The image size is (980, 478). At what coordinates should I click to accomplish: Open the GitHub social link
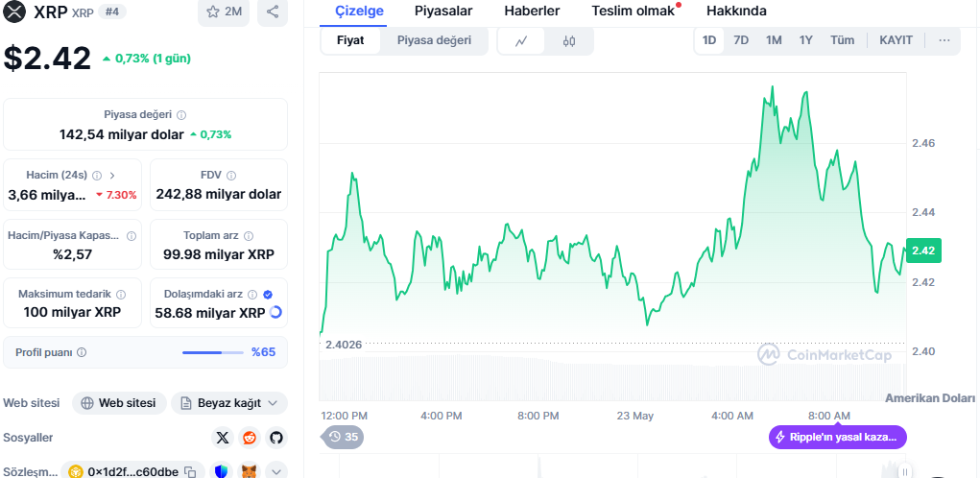pyautogui.click(x=276, y=438)
